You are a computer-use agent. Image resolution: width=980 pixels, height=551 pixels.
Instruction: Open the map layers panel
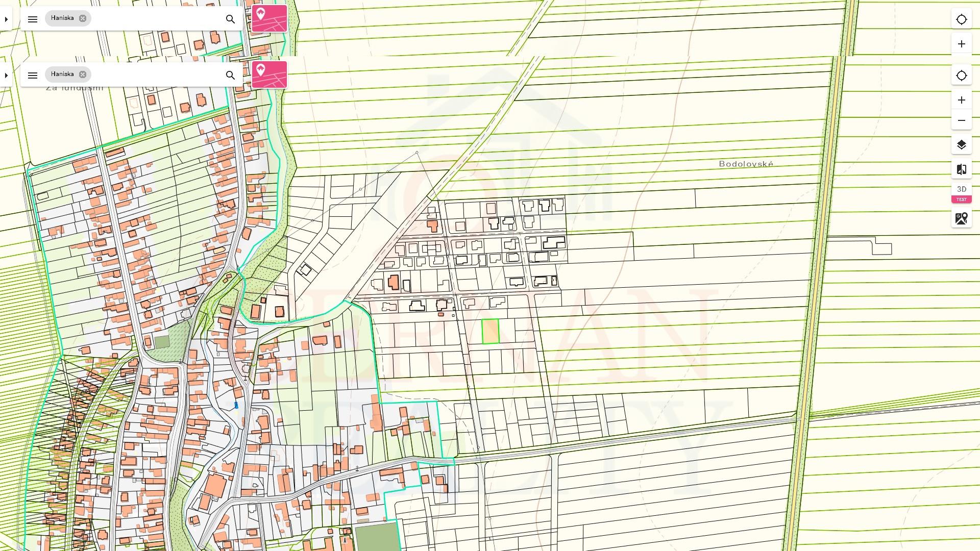click(x=962, y=145)
